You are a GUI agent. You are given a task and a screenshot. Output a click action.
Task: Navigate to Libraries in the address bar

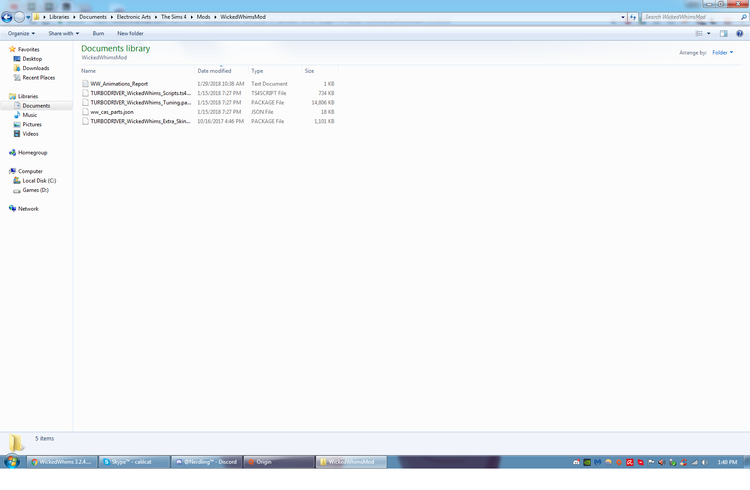tap(59, 17)
